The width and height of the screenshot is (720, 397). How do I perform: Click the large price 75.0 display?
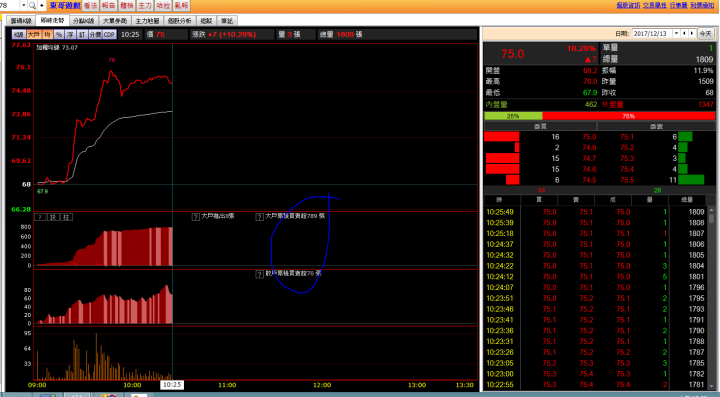512,54
